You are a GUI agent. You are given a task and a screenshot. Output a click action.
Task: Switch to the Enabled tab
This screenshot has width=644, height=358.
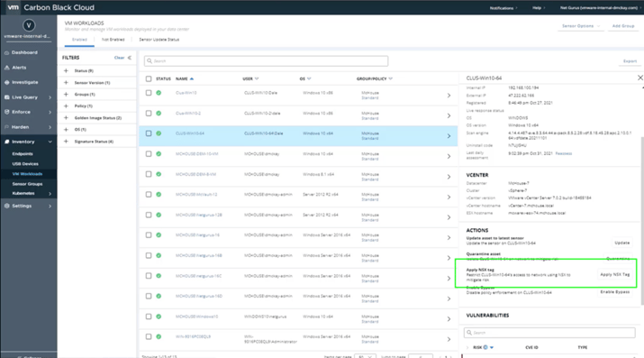[x=79, y=40]
